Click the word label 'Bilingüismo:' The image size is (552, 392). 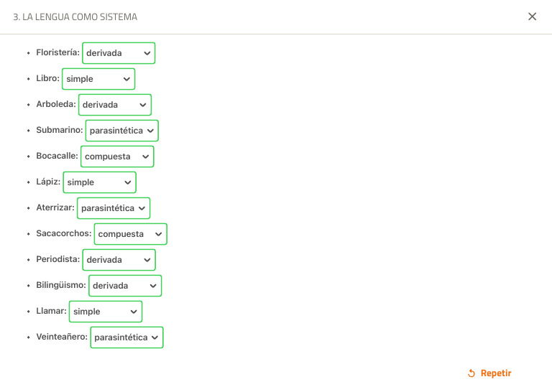pos(61,285)
